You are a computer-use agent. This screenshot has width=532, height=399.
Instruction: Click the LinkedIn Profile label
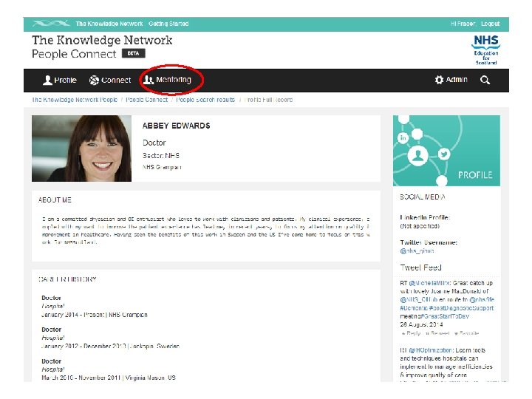coord(425,217)
